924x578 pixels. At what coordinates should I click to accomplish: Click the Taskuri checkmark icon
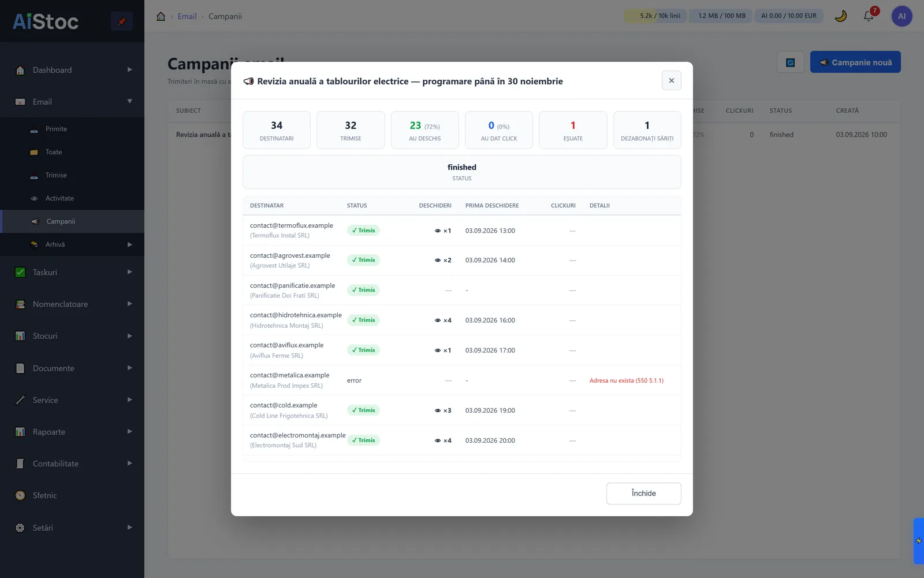(20, 272)
